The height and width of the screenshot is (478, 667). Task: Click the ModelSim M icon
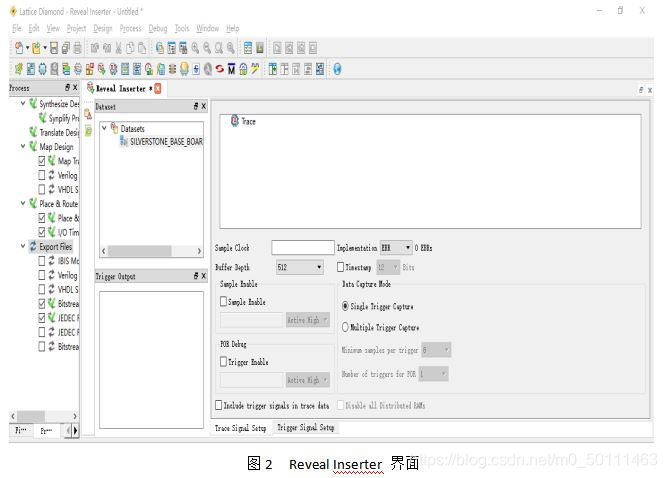[231, 68]
